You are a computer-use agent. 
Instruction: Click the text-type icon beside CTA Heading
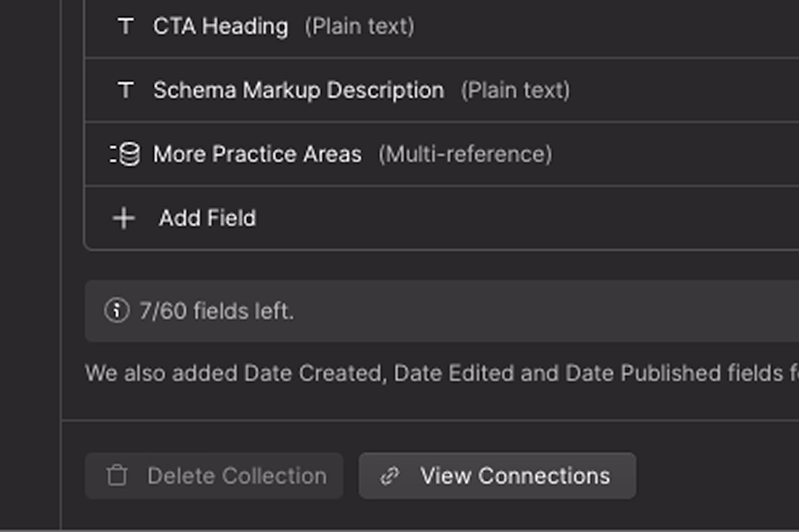[126, 27]
